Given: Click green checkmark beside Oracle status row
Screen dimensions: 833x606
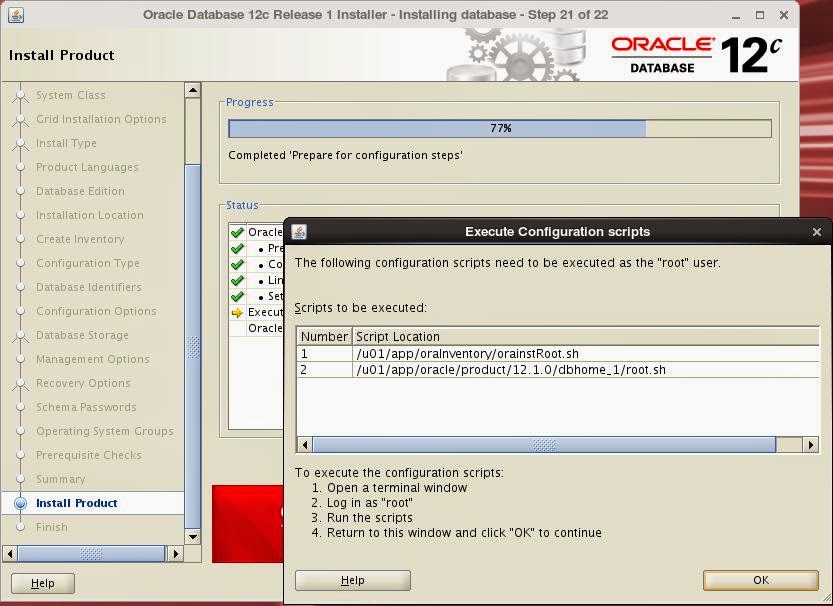Looking at the screenshot, I should (x=237, y=232).
